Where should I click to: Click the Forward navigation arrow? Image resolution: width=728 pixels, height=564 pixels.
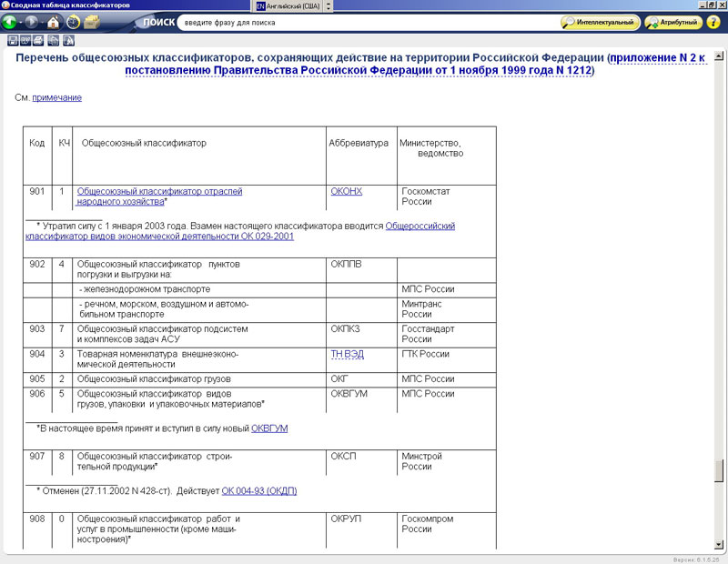[33, 22]
